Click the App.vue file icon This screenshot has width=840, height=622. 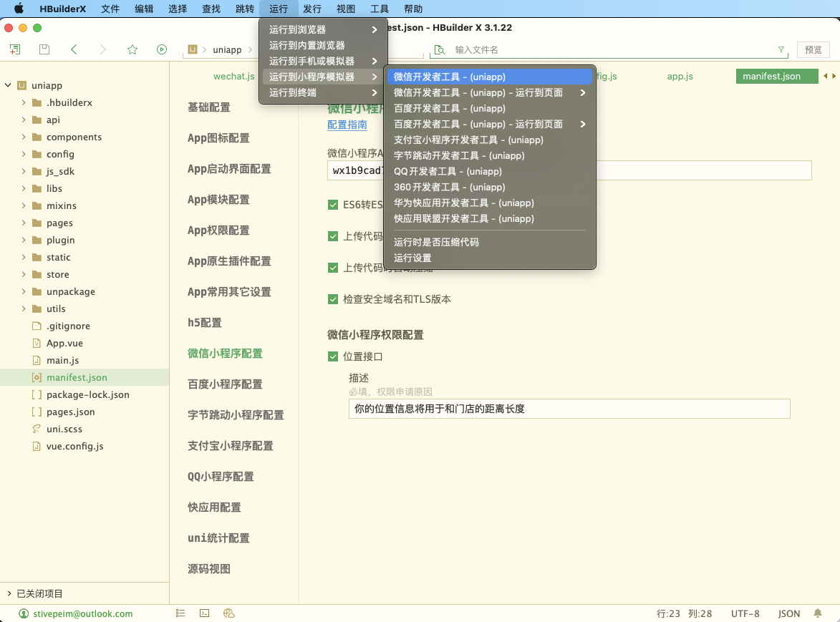(37, 343)
